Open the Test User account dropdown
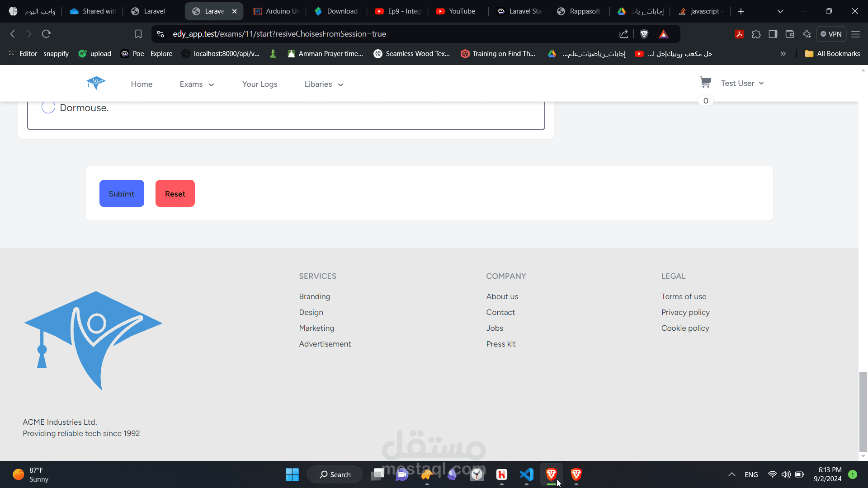868x488 pixels. pyautogui.click(x=742, y=83)
